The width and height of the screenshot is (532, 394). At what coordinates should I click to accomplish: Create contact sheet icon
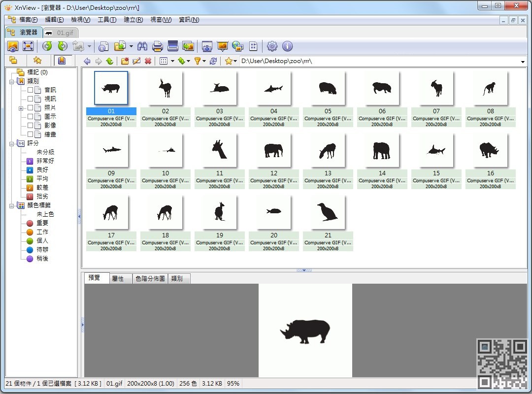click(253, 46)
